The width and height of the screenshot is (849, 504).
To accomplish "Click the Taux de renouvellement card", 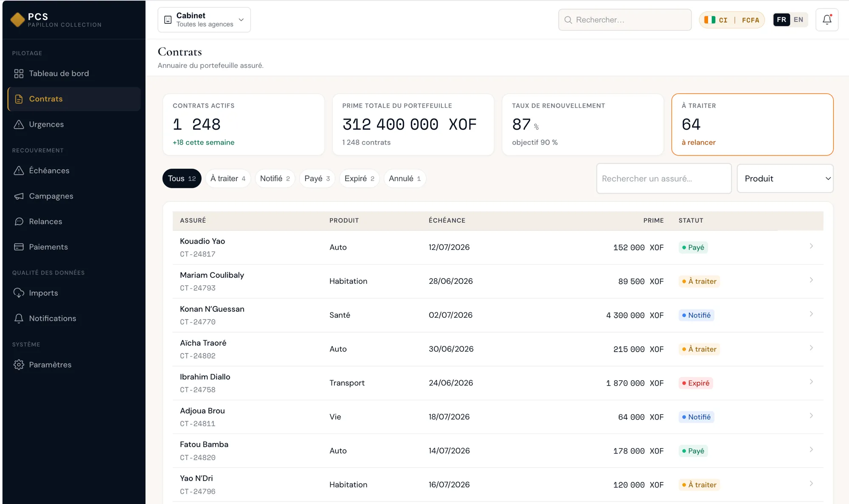I will (x=583, y=124).
